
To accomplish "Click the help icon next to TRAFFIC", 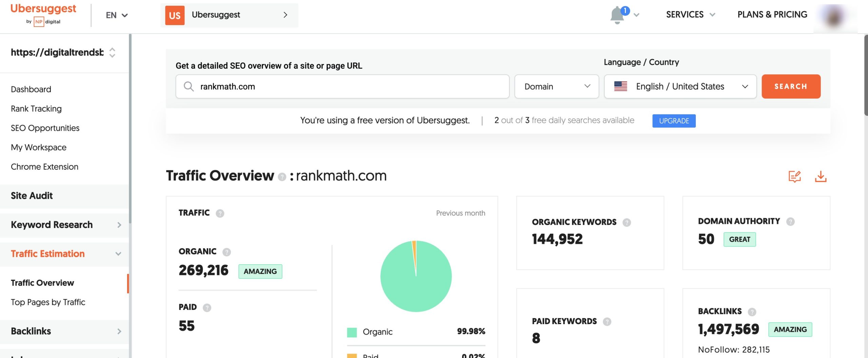I will point(220,213).
